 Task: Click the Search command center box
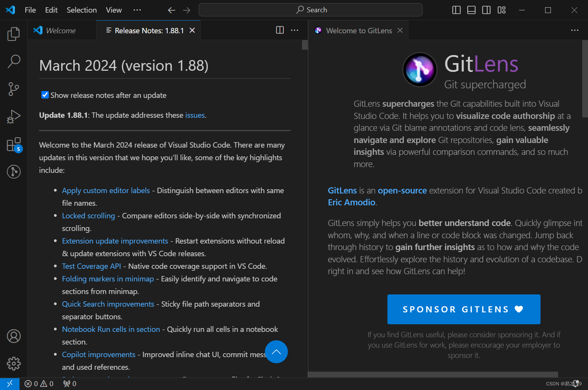[x=310, y=10]
